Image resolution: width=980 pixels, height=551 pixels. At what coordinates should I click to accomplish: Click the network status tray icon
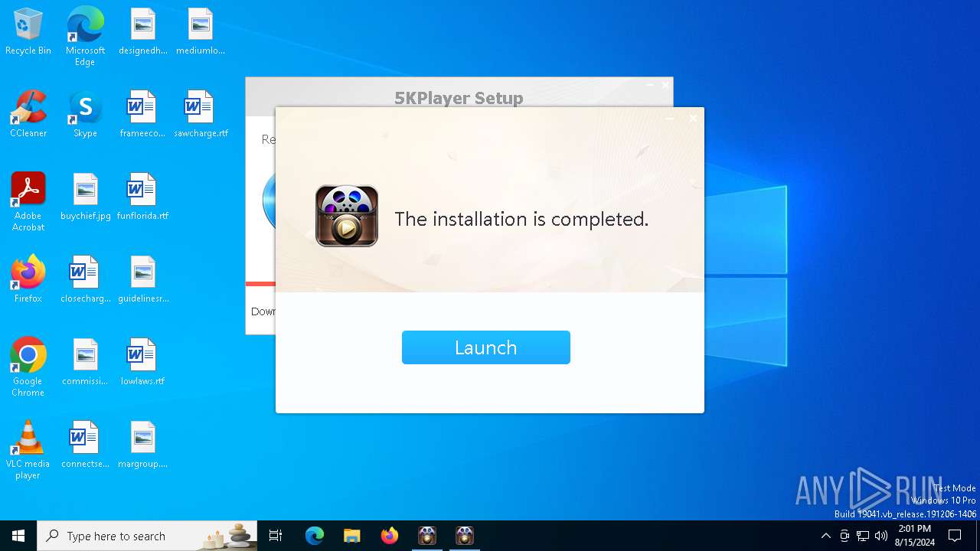pos(863,536)
